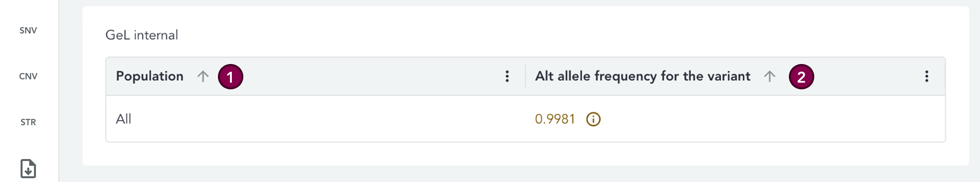The image size is (980, 182).
Task: Open the SNV section in sidebar
Action: (x=28, y=31)
